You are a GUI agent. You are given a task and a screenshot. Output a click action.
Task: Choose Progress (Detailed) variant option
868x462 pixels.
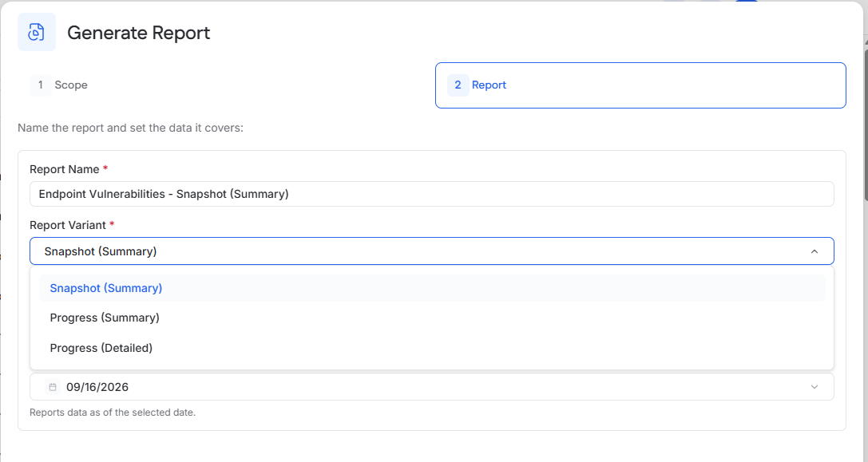pos(432,348)
